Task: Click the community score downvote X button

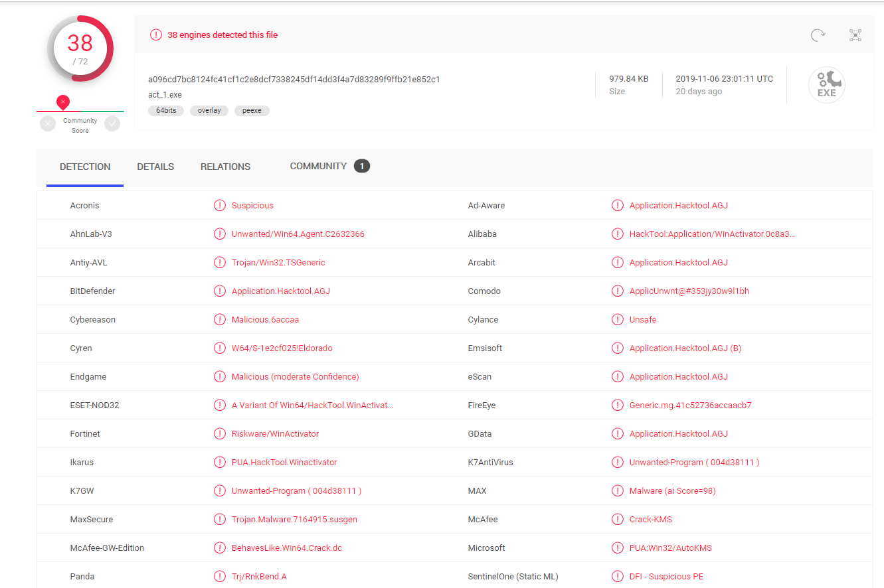Action: click(48, 123)
